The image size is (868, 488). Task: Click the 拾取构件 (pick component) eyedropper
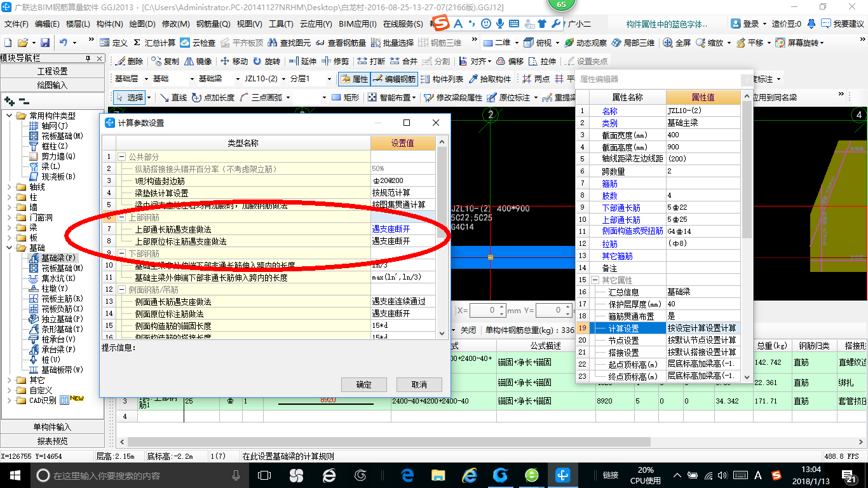click(x=490, y=79)
